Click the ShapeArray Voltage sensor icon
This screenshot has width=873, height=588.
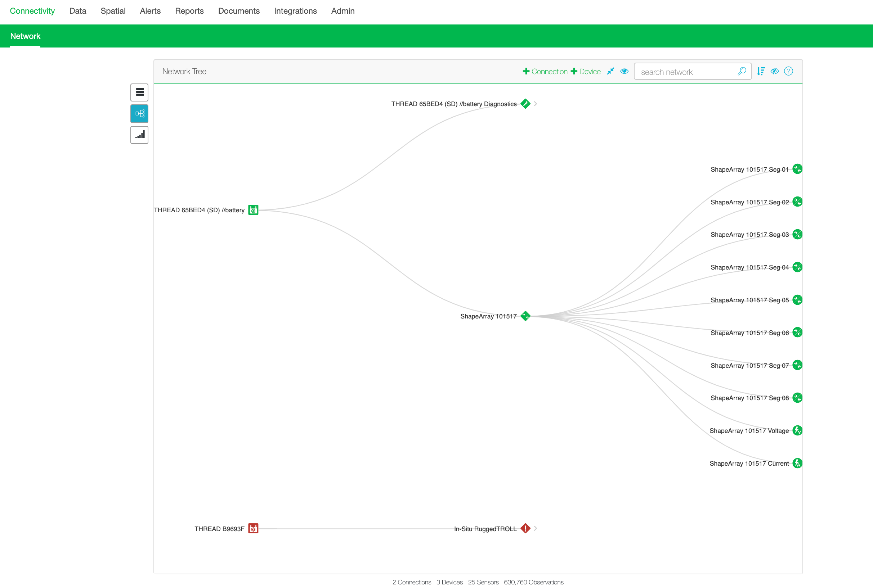(797, 430)
